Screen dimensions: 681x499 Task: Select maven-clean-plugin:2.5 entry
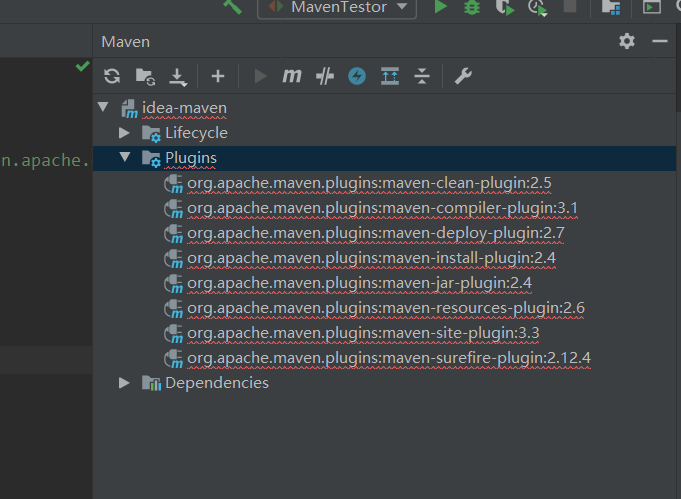pos(369,183)
